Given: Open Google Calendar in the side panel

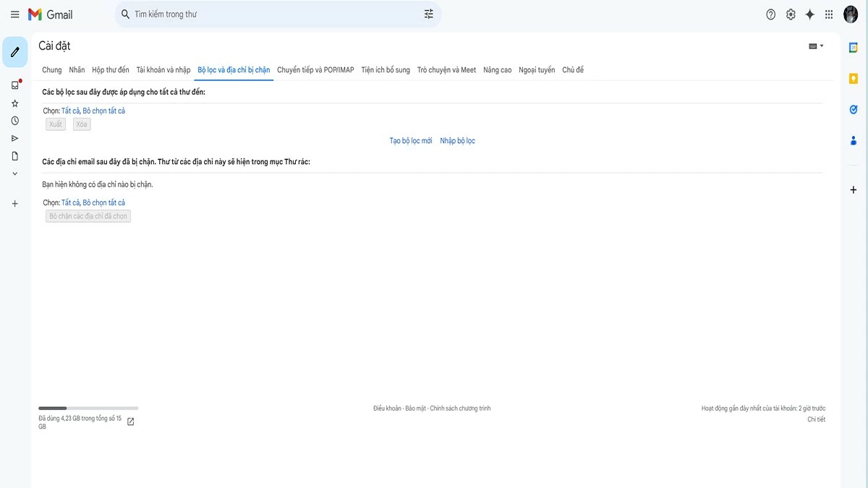Looking at the screenshot, I should (x=853, y=46).
